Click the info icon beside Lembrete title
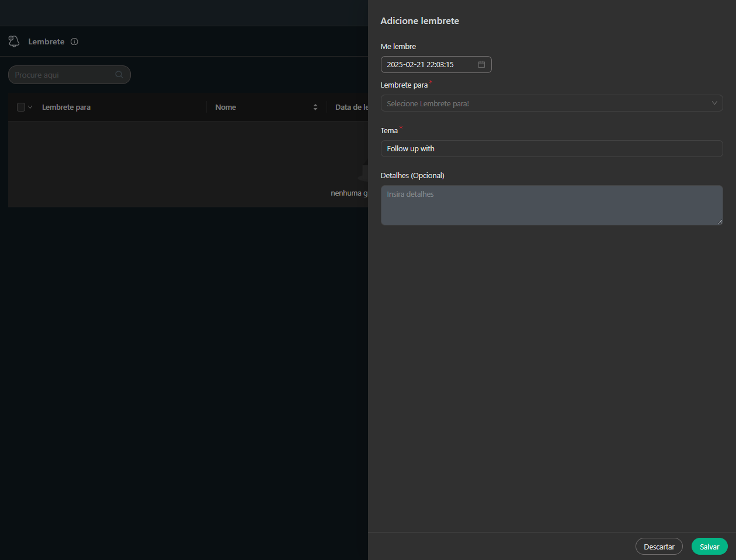This screenshot has height=560, width=736. tap(74, 41)
